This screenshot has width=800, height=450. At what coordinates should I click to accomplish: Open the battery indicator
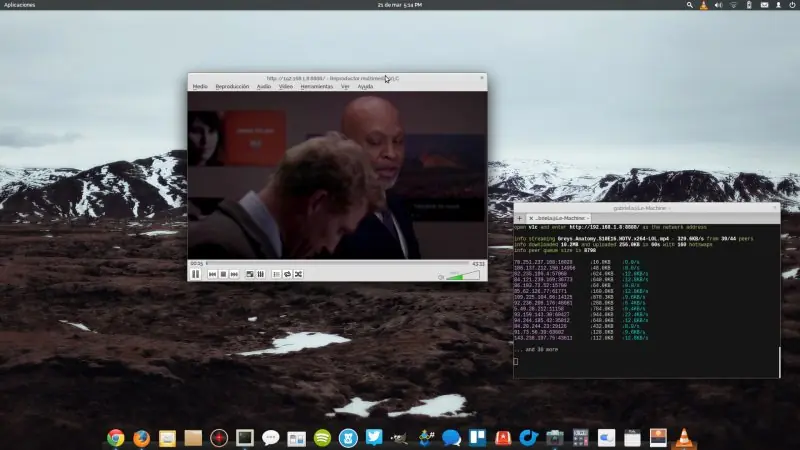[x=748, y=5]
